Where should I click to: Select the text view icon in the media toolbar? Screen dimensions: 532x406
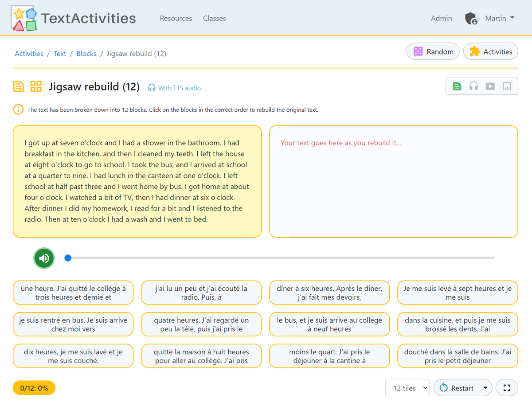[x=457, y=86]
